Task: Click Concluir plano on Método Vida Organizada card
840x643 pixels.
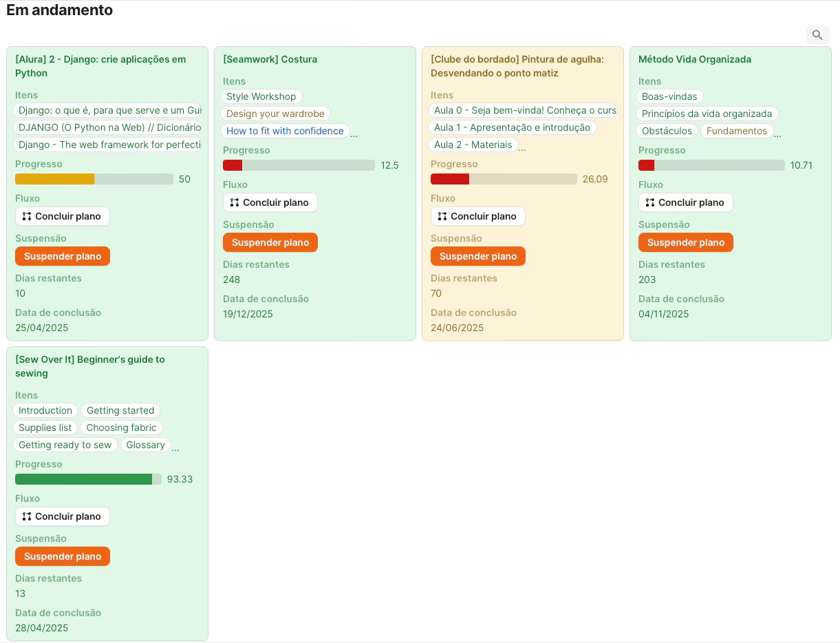Action: (x=686, y=202)
